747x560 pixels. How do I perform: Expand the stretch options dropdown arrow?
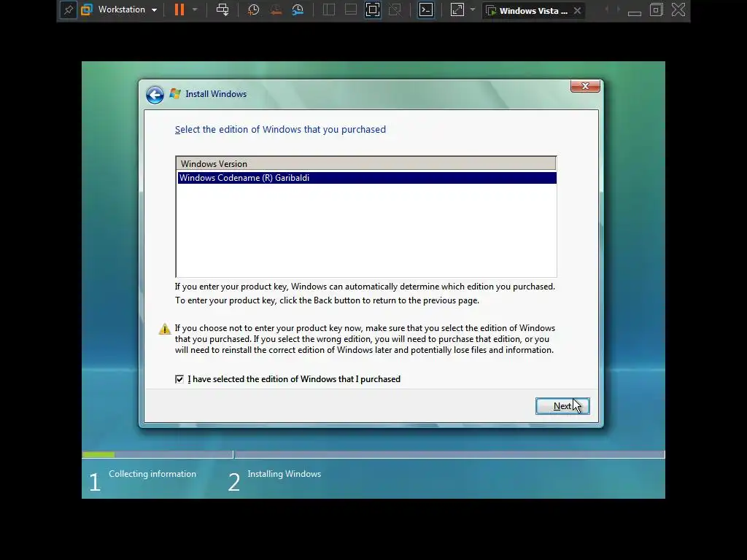473,10
